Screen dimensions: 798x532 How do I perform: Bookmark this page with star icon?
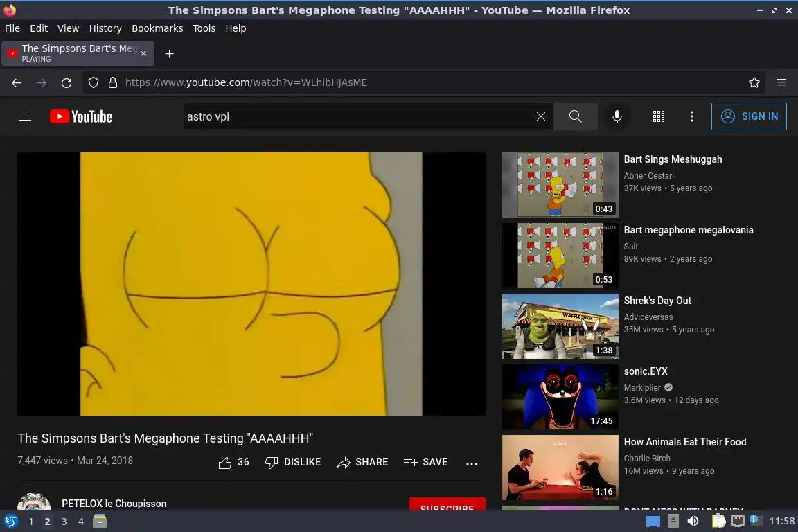[754, 82]
